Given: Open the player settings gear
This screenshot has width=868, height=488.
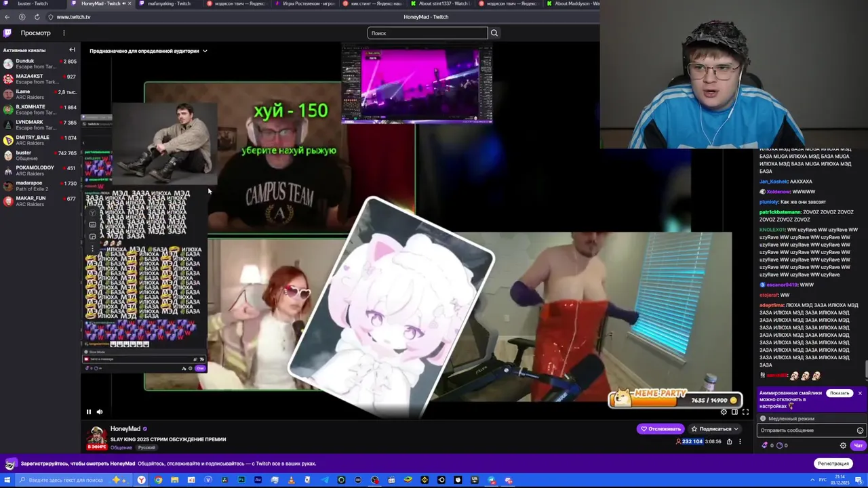Looking at the screenshot, I should pos(724,411).
